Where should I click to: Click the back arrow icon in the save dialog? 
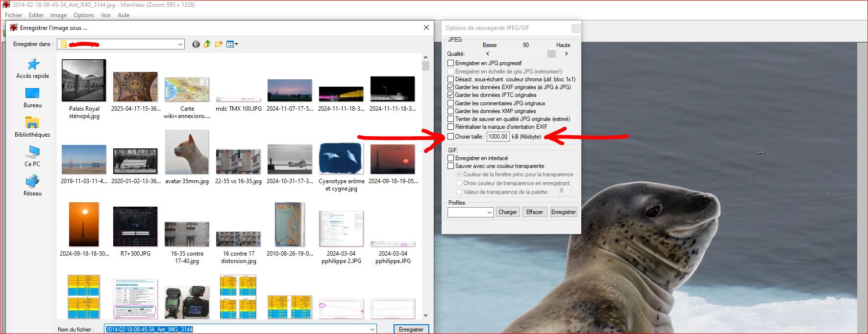tap(196, 44)
